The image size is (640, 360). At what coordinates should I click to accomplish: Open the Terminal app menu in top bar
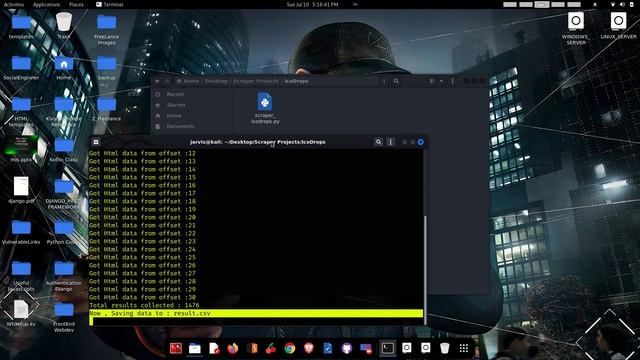(x=109, y=4)
